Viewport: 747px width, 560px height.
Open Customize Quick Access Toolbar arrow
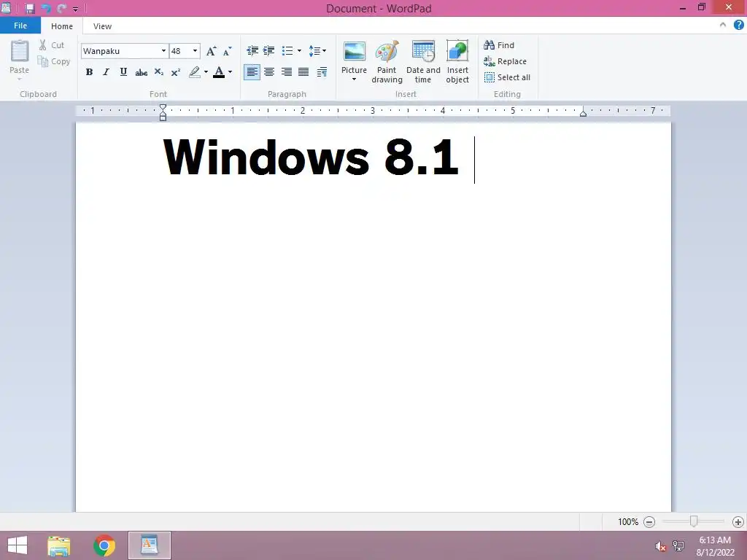pos(75,9)
